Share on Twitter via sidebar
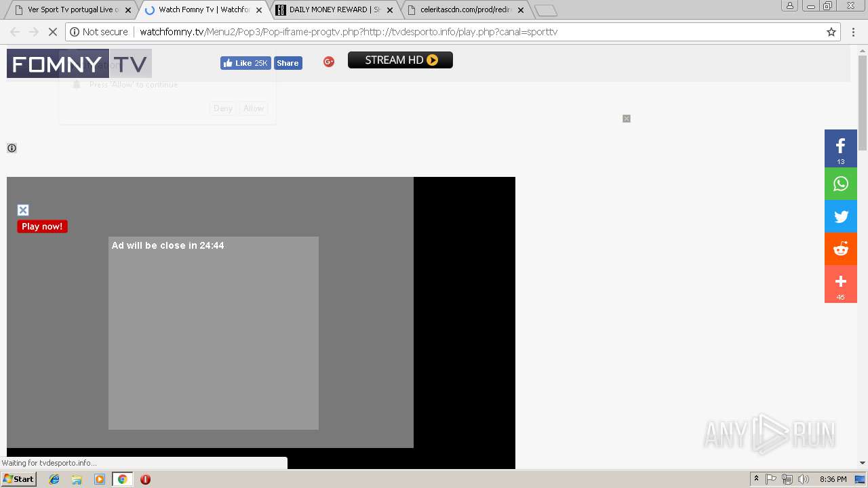 [841, 216]
